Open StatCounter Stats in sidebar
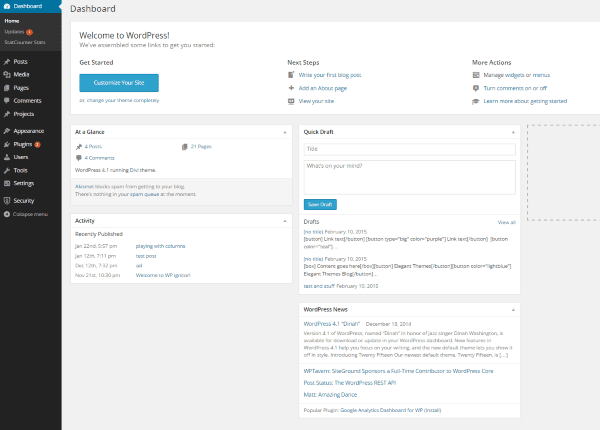 tap(25, 42)
